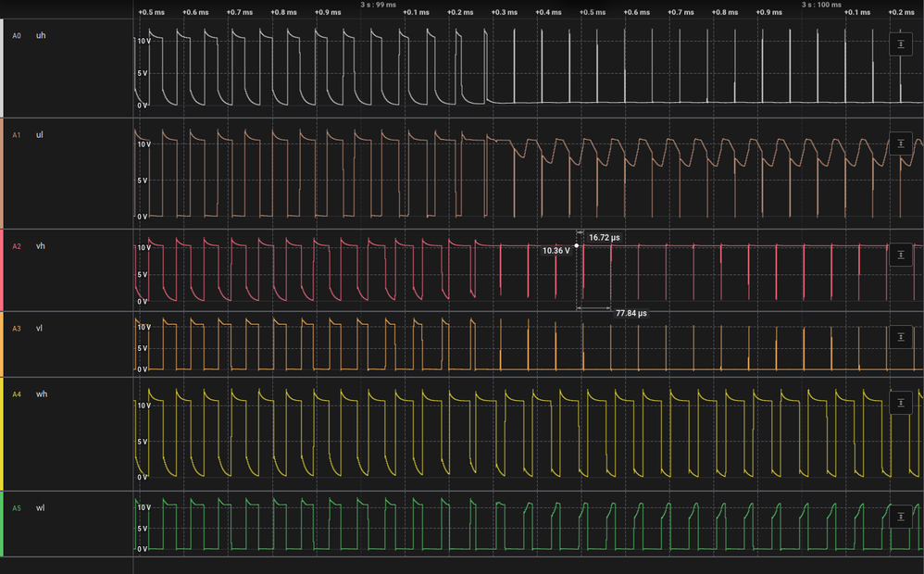Viewport: 924px width, 574px height.
Task: Click the '3 s : 99 ms' time header
Action: point(379,5)
